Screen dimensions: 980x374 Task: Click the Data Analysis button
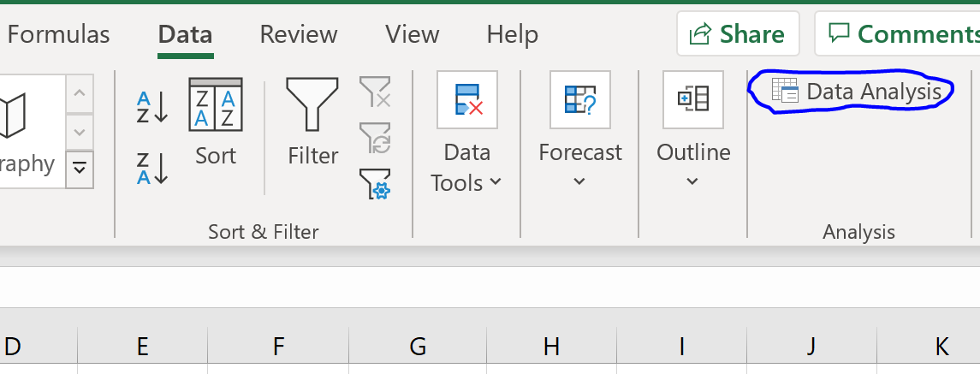point(858,92)
